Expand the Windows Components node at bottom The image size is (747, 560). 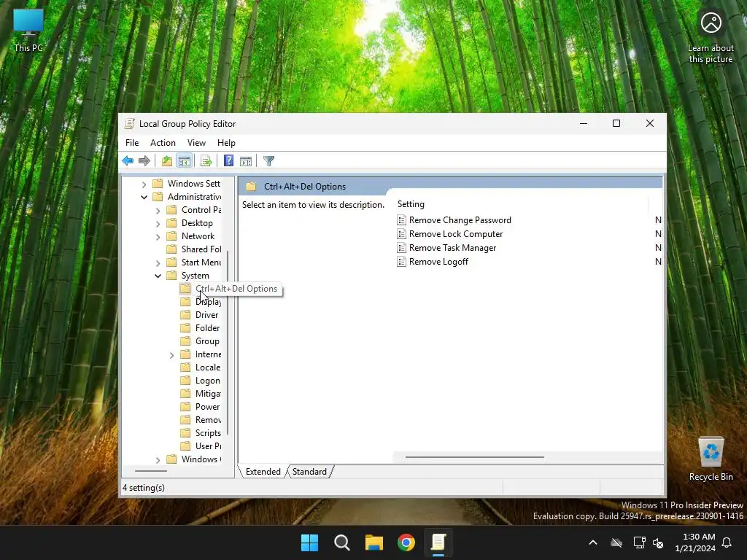tap(158, 459)
